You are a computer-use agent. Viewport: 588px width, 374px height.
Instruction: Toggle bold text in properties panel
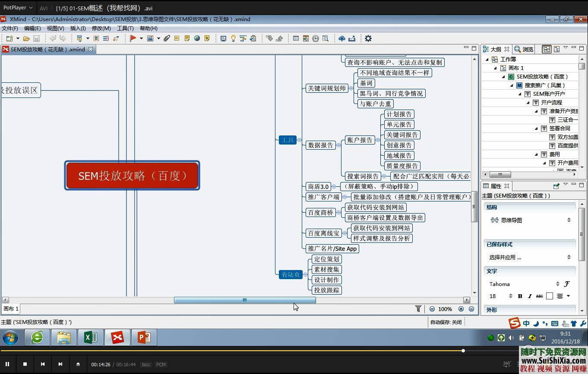click(520, 296)
